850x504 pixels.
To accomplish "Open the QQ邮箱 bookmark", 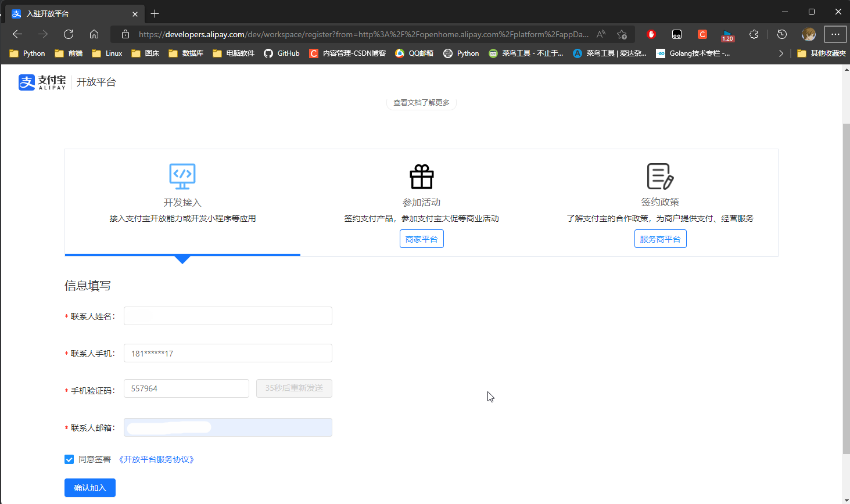I will 414,53.
